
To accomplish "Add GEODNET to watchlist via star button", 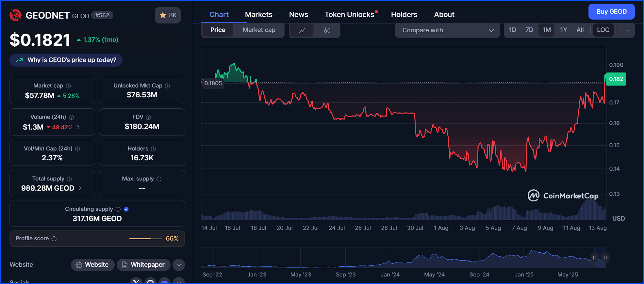I will (168, 15).
